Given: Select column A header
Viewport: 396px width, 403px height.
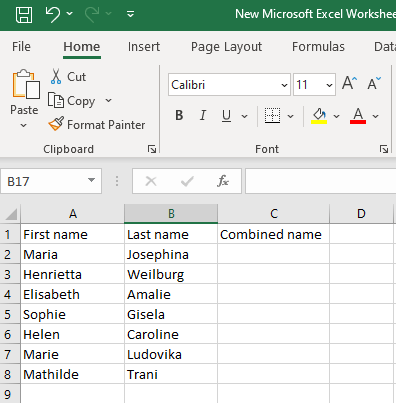Looking at the screenshot, I should coord(73,214).
